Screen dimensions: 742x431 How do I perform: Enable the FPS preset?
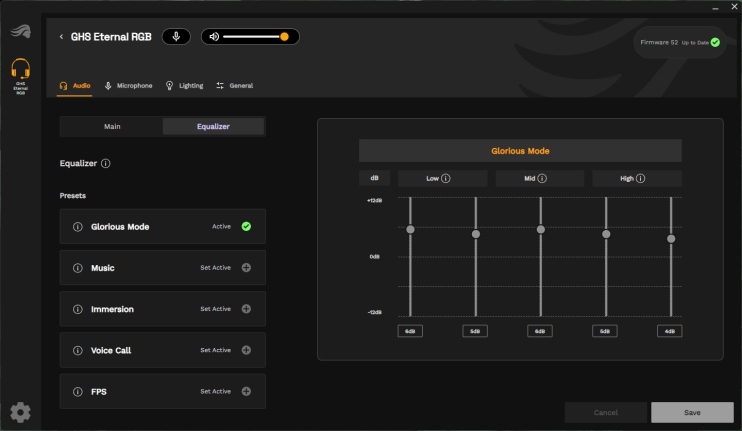pos(246,391)
